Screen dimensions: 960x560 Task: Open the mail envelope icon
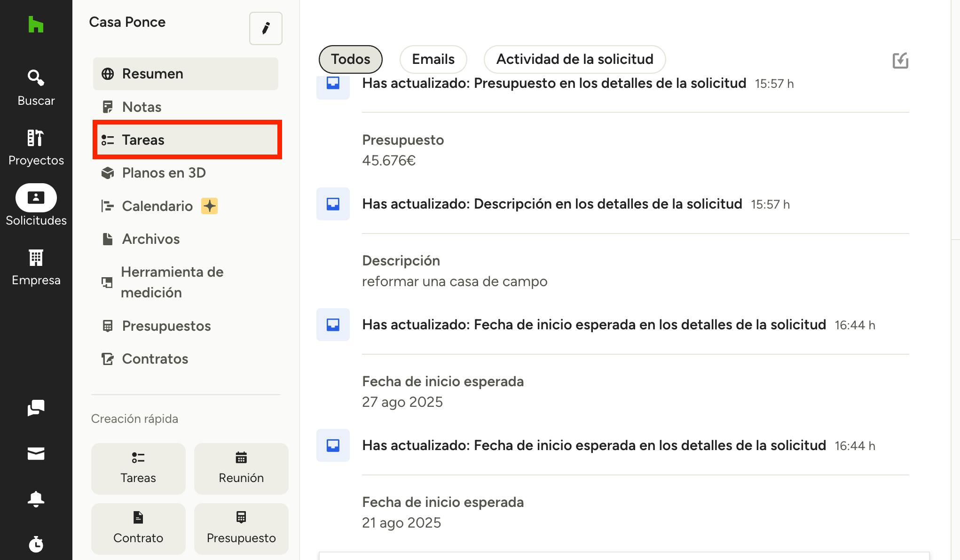36,453
